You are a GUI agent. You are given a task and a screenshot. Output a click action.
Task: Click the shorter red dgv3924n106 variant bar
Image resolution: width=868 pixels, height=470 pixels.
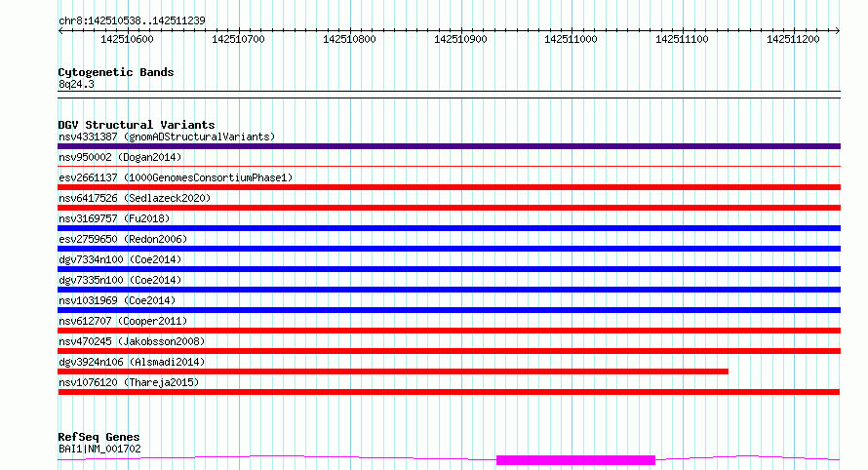tap(393, 372)
